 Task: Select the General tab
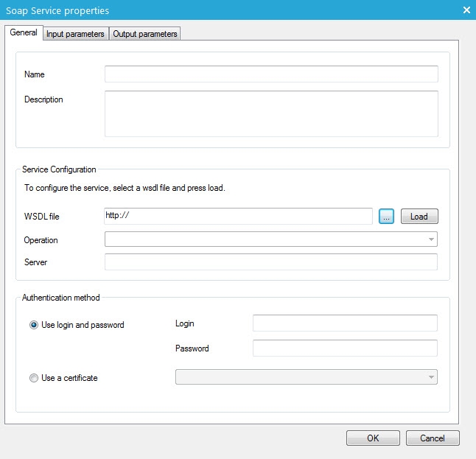pyautogui.click(x=23, y=33)
